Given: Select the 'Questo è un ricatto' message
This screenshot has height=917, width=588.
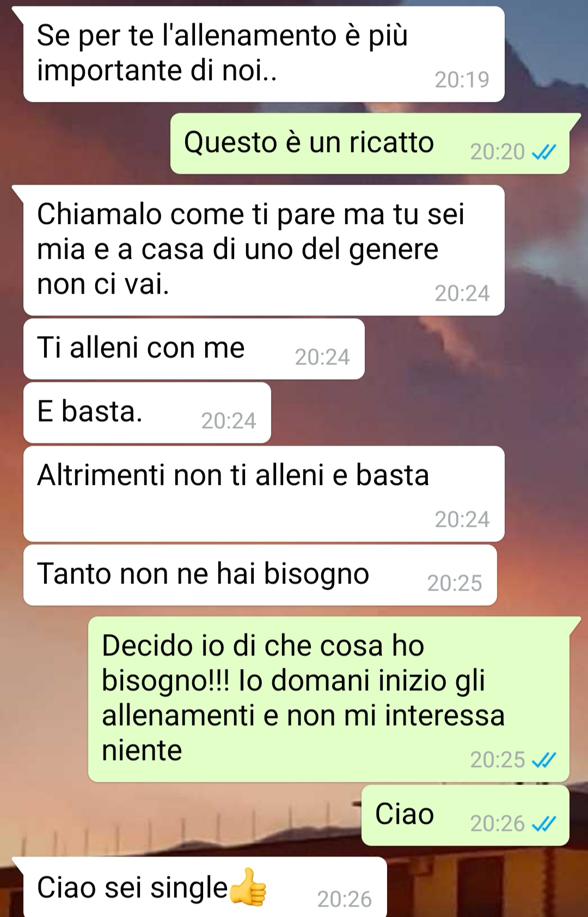Looking at the screenshot, I should [370, 144].
